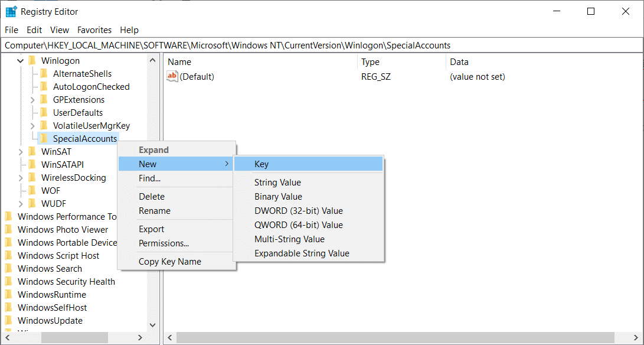Click the WinSAT folder icon

click(x=32, y=152)
